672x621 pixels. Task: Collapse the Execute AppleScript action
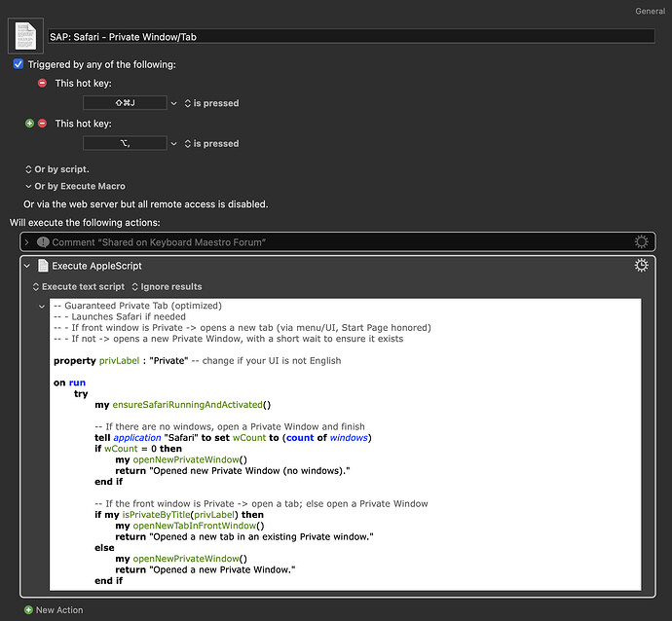pos(27,266)
